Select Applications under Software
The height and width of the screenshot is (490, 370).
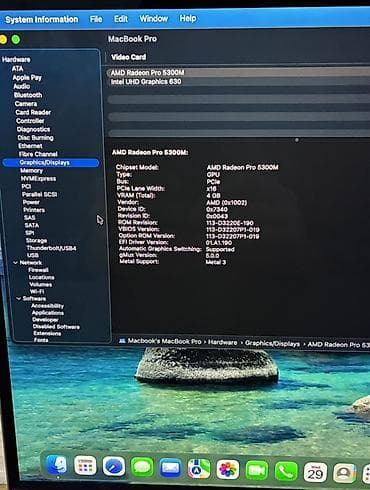pos(48,313)
